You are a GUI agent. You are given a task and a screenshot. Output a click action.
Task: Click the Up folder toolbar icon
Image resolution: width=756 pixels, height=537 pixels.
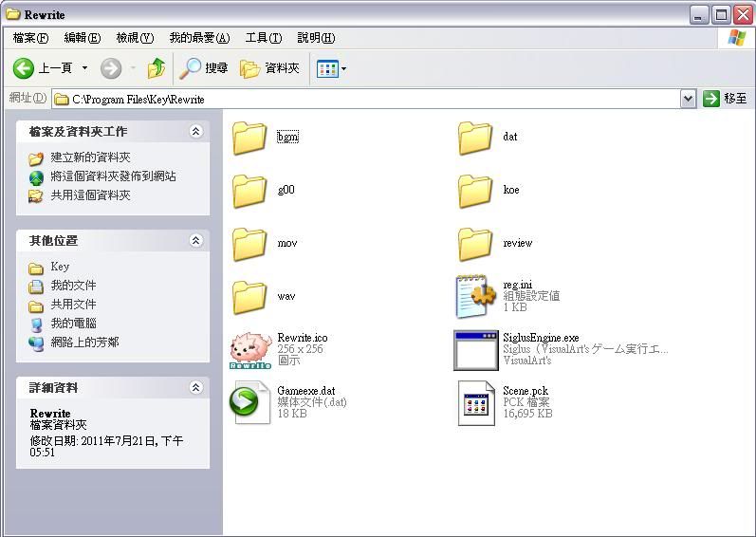[x=157, y=68]
